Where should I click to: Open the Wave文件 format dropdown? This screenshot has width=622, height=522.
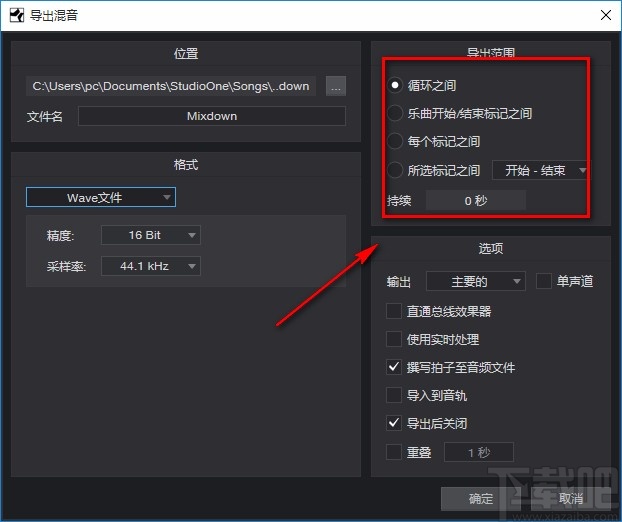(x=101, y=197)
